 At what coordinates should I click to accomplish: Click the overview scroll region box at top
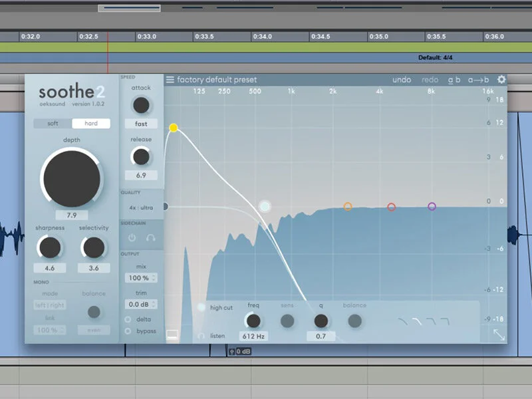point(129,8)
